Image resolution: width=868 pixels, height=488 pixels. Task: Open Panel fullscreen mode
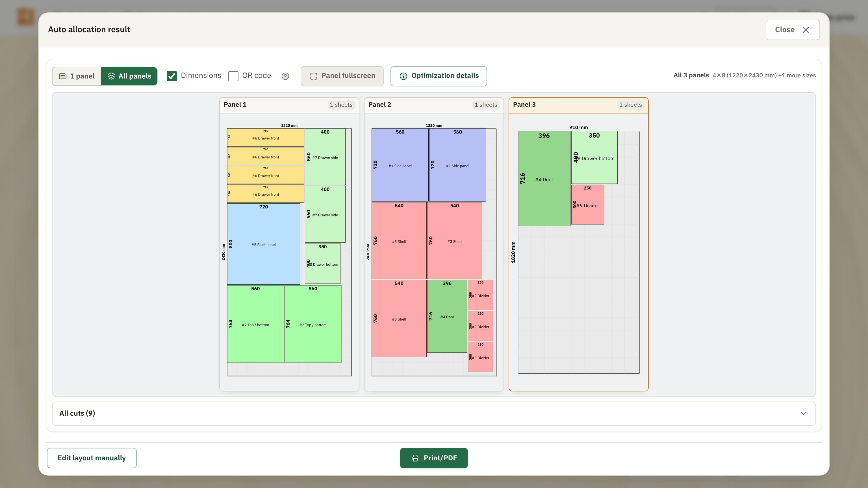[342, 76]
